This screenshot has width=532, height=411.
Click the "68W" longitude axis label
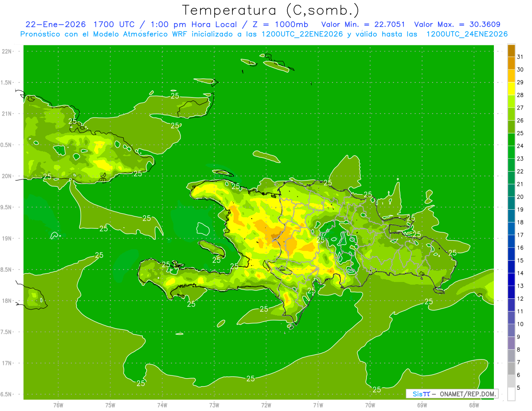point(474,405)
